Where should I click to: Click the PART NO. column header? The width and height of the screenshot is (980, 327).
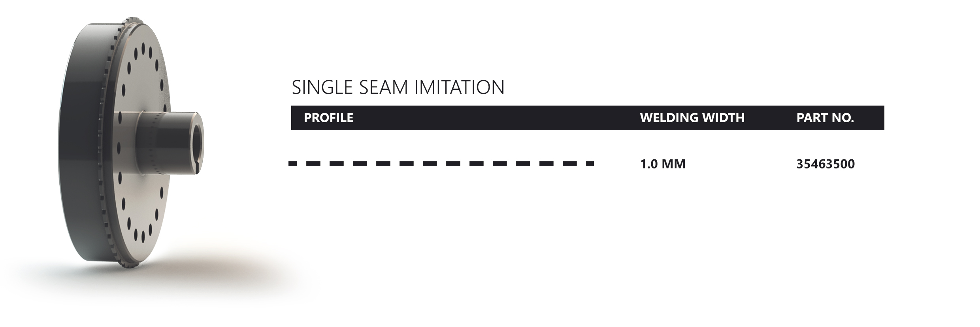pyautogui.click(x=825, y=118)
